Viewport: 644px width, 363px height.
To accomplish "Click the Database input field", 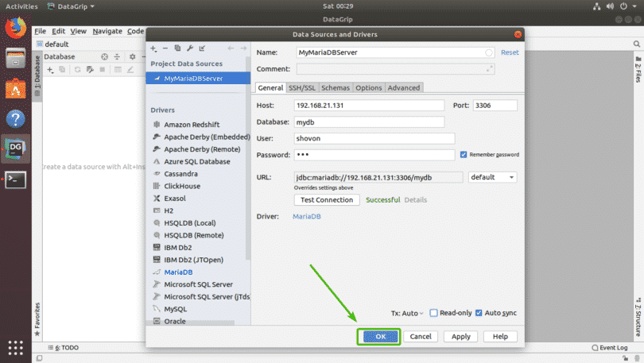I will (369, 122).
